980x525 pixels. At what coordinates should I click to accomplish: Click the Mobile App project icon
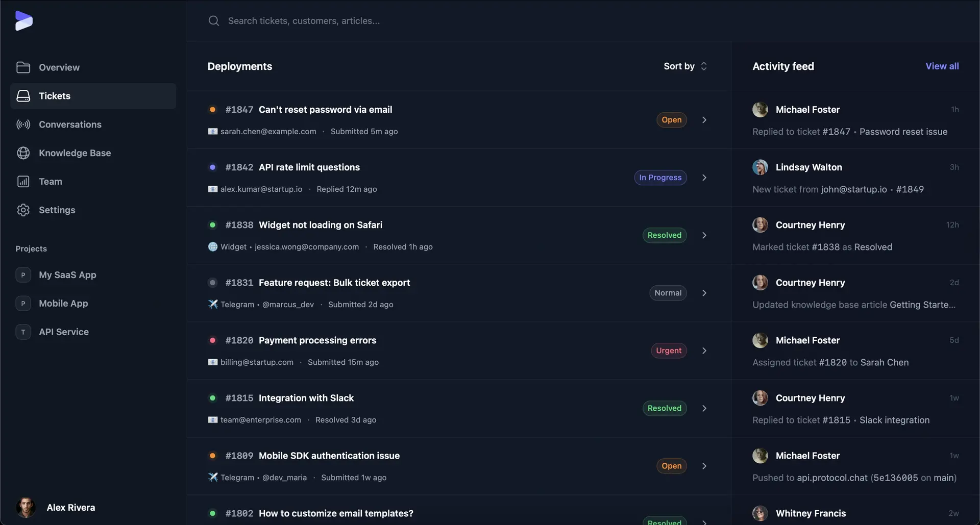[23, 303]
